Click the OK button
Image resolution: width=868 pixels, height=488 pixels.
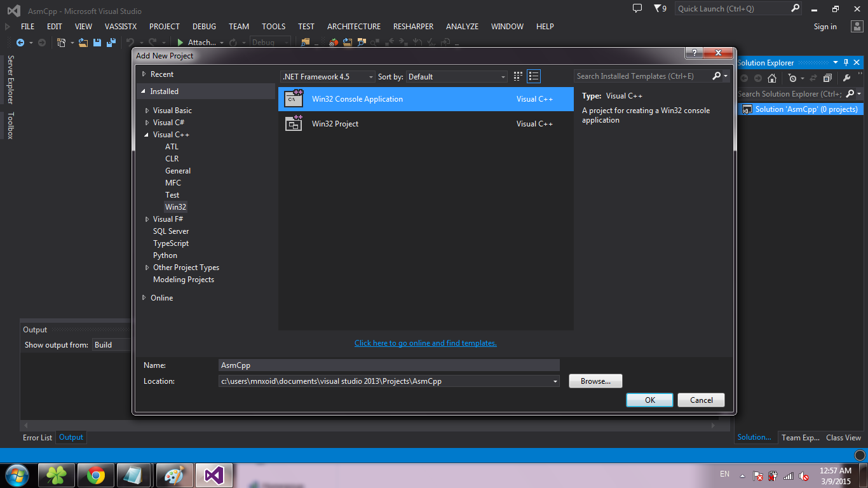point(649,400)
